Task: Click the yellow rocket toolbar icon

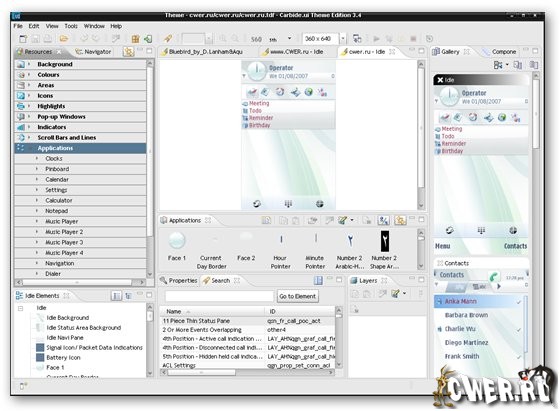Action: [168, 39]
